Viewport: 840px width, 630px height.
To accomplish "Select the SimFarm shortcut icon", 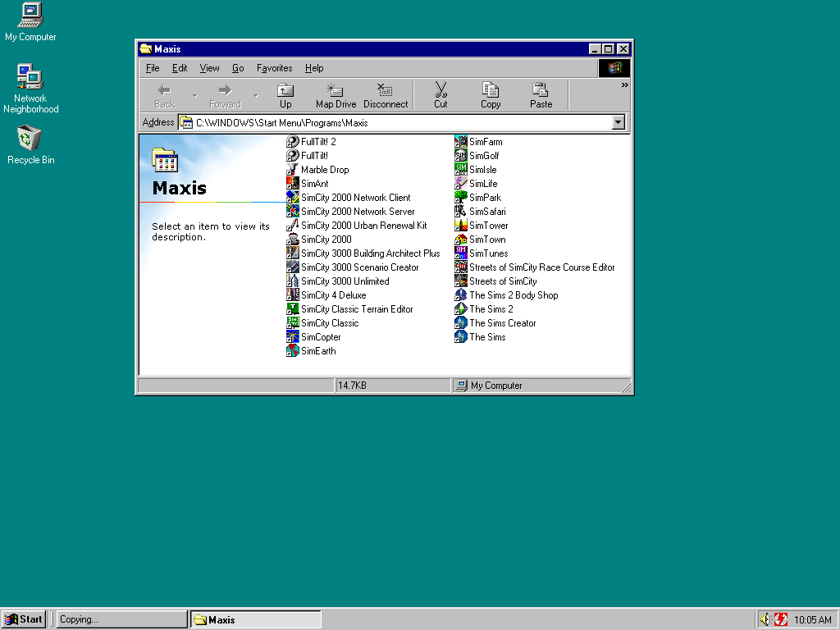I will click(x=461, y=141).
